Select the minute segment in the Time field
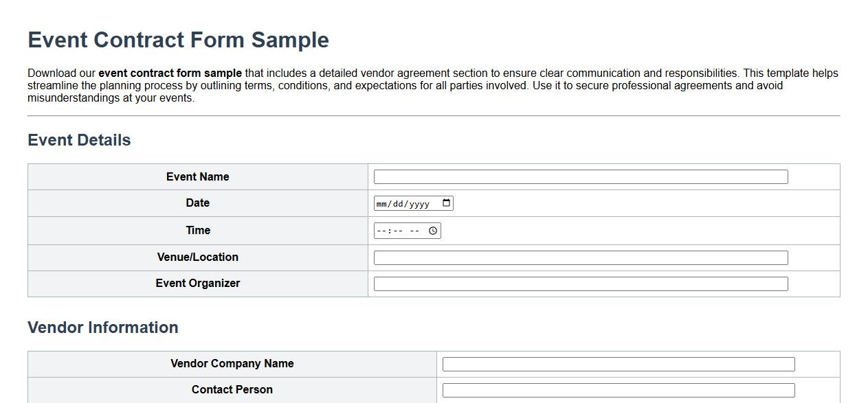The height and width of the screenshot is (403, 868). click(397, 231)
